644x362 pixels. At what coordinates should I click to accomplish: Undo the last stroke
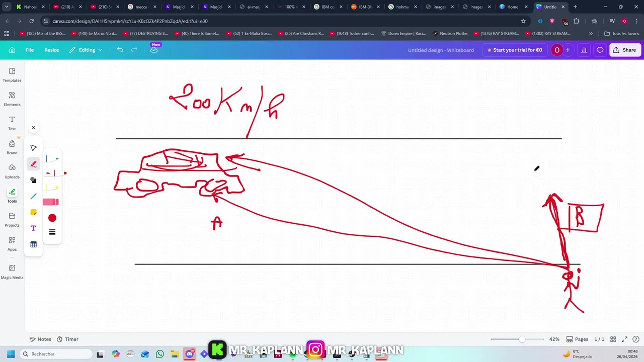pos(120,50)
